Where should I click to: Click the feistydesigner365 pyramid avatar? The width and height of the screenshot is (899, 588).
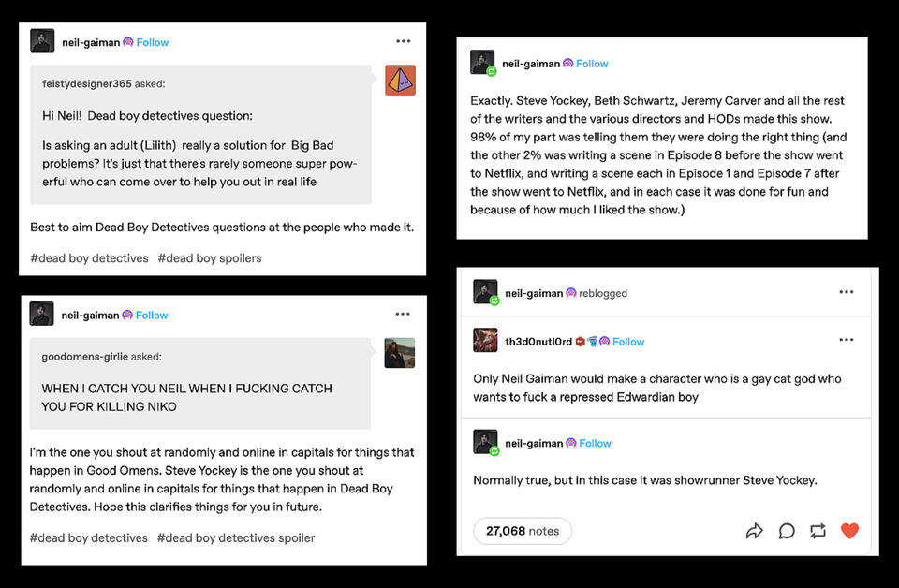[x=400, y=81]
